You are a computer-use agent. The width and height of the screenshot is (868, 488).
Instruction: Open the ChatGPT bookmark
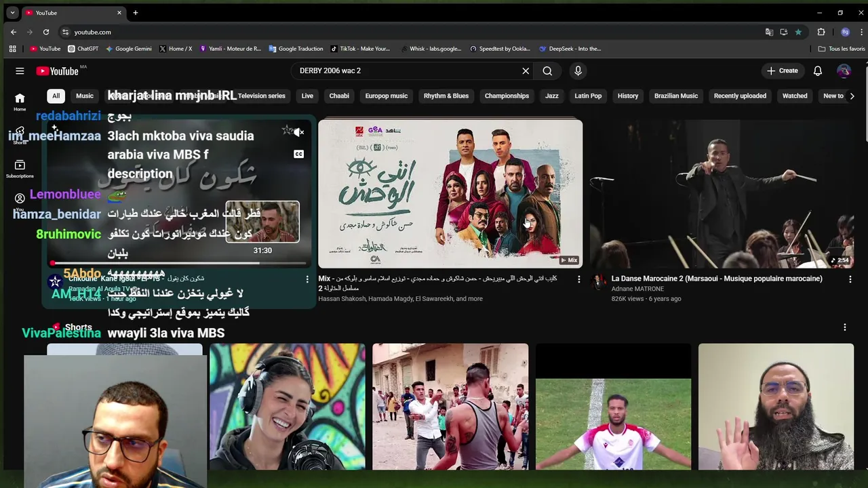point(83,49)
